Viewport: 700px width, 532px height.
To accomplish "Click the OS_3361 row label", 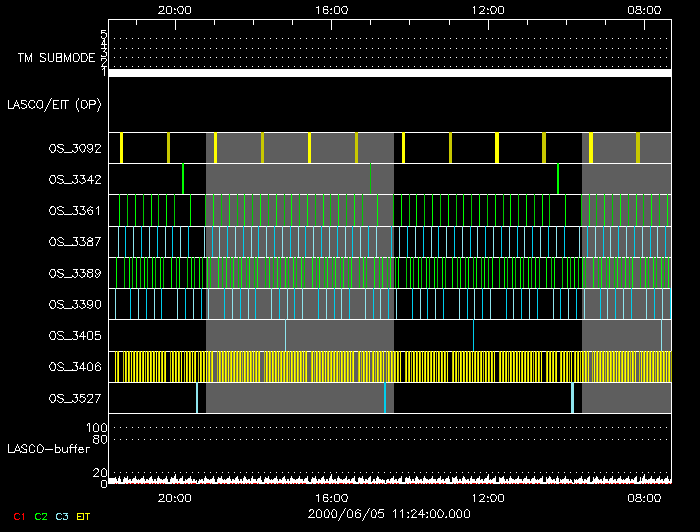I will click(75, 211).
